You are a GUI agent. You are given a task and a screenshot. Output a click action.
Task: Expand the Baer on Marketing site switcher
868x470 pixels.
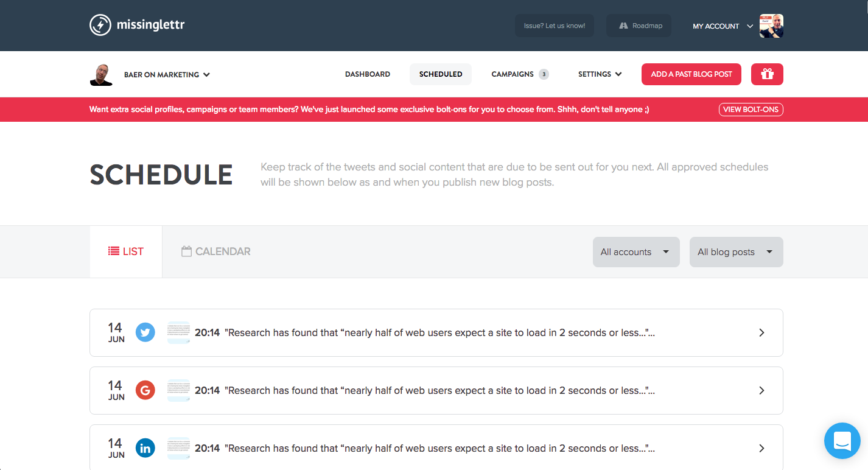click(x=167, y=75)
